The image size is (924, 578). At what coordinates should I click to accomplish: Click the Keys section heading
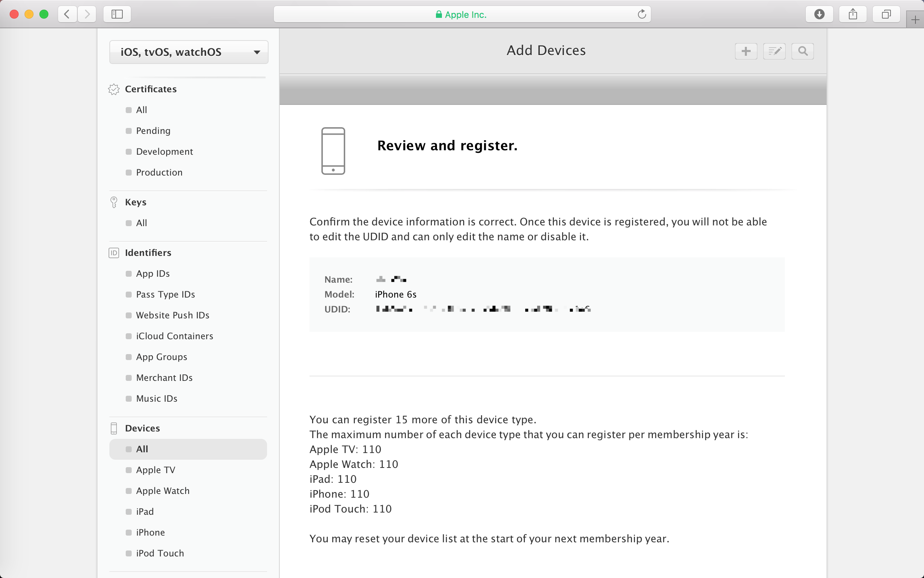136,202
